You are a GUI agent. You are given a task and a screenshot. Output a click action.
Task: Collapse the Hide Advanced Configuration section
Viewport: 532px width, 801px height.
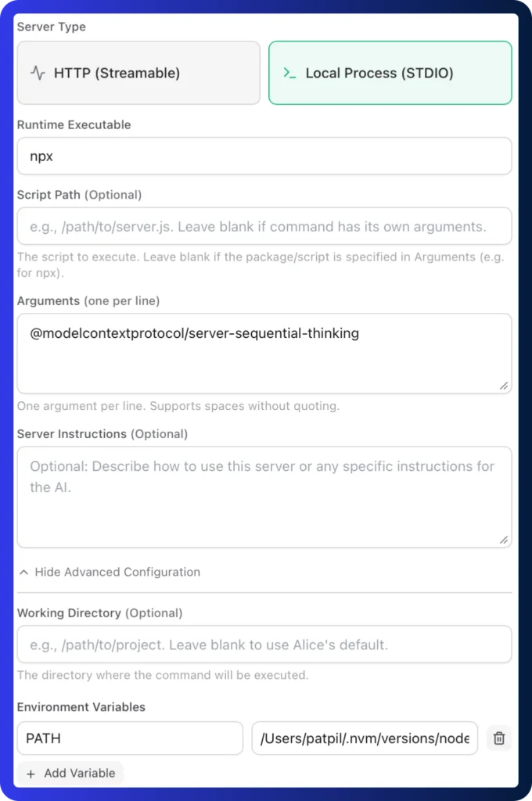pyautogui.click(x=117, y=572)
